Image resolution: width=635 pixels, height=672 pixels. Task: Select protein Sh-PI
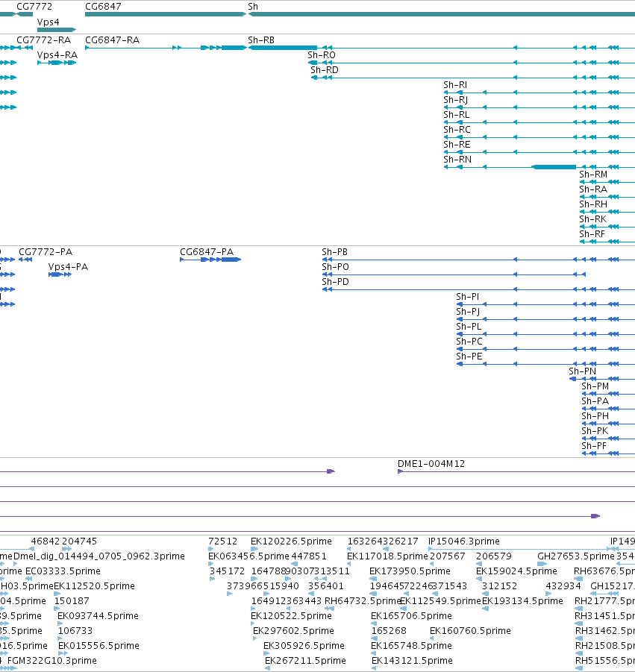[468, 297]
